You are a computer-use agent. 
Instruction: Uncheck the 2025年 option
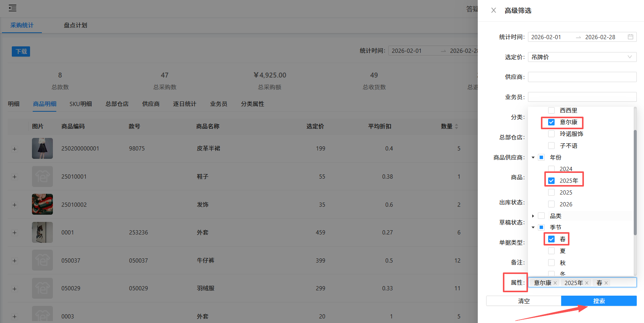[x=551, y=180]
